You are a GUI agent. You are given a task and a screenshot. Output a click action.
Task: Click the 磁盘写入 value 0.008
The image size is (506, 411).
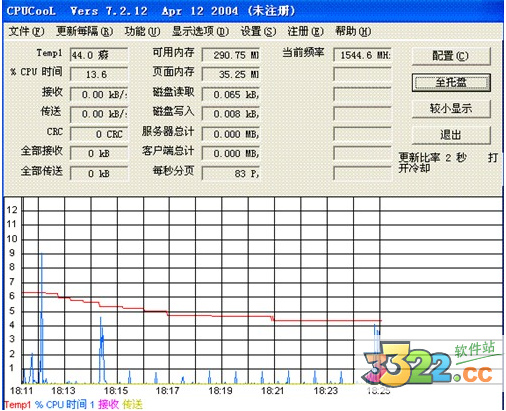pyautogui.click(x=231, y=114)
